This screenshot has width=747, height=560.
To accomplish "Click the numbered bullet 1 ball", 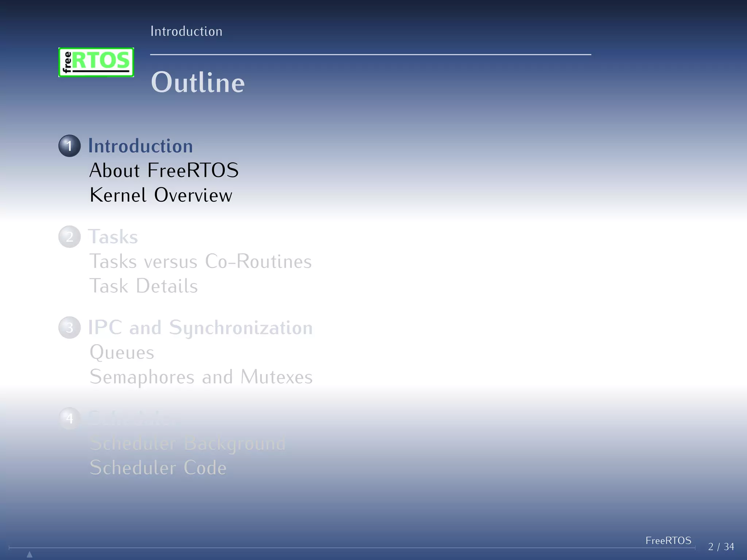I will click(x=69, y=146).
